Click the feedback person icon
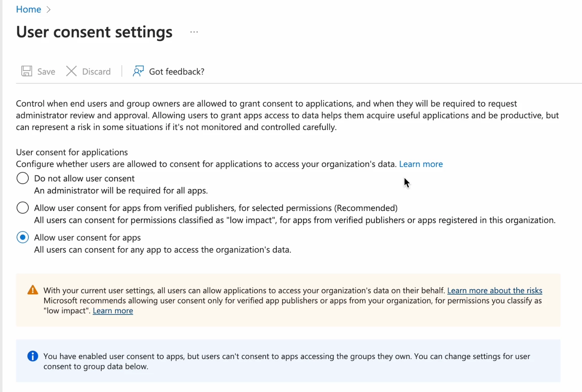 (138, 71)
